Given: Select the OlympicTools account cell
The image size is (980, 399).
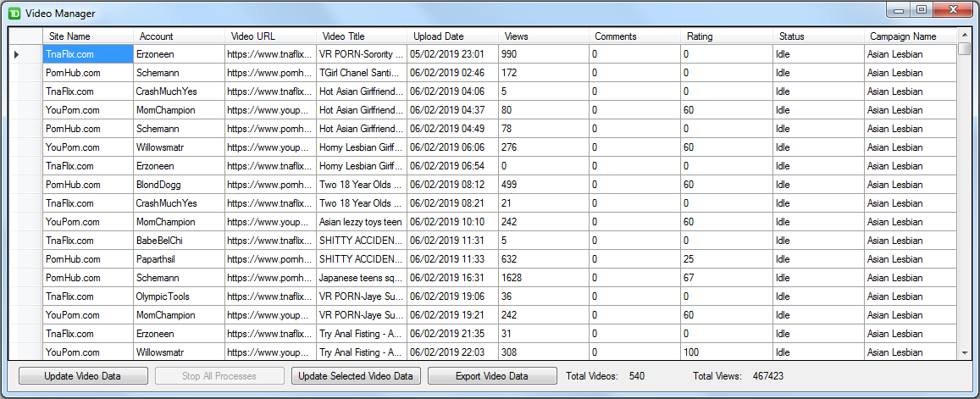Looking at the screenshot, I should (179, 296).
